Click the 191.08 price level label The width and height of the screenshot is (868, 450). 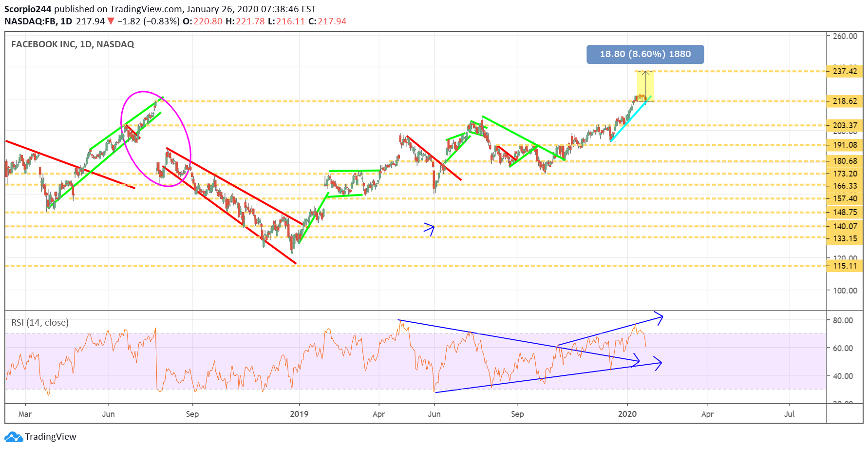click(x=845, y=145)
